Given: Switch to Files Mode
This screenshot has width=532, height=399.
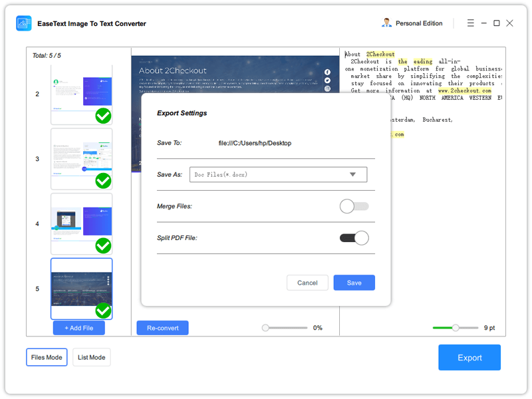Looking at the screenshot, I should [x=47, y=357].
